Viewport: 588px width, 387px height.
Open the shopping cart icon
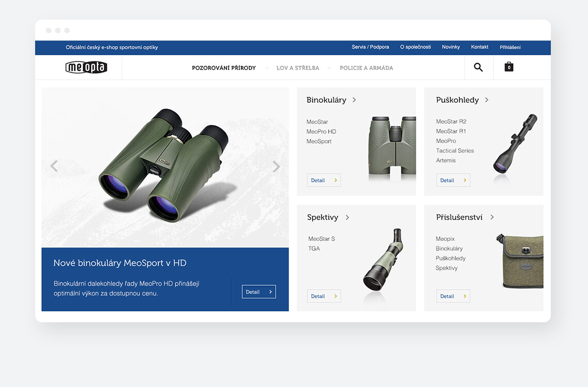pos(509,67)
